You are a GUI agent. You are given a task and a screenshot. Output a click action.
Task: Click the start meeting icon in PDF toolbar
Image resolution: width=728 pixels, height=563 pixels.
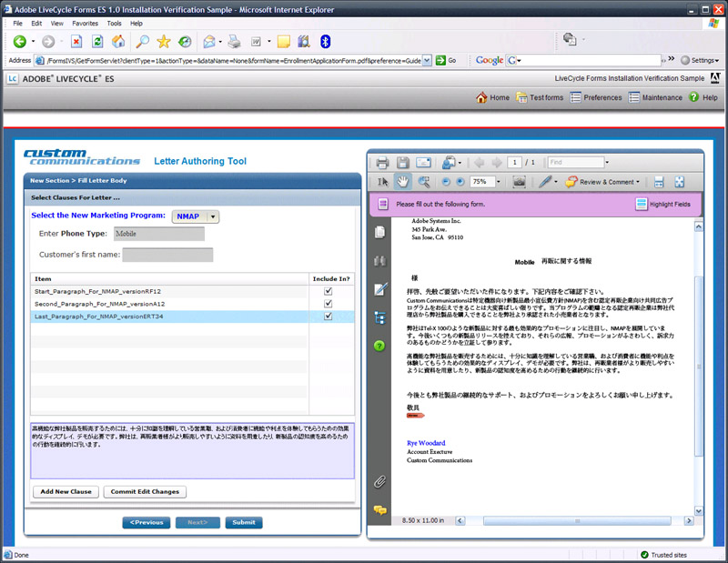coord(449,163)
